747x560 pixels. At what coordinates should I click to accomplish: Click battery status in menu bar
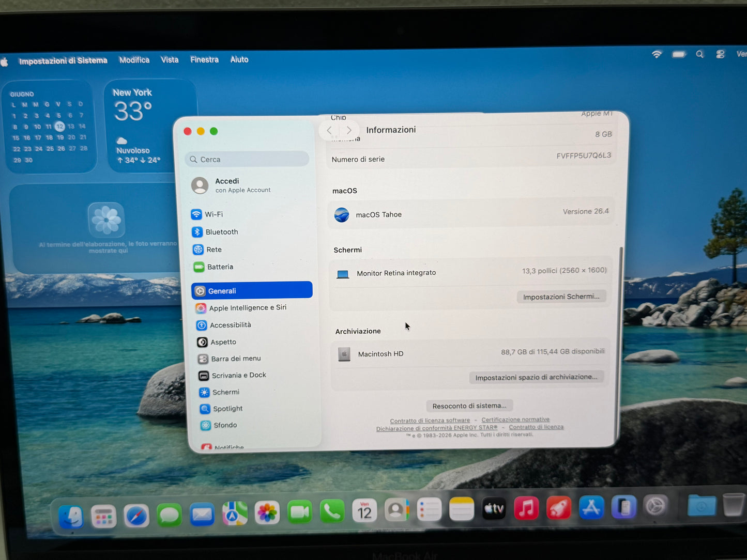679,54
